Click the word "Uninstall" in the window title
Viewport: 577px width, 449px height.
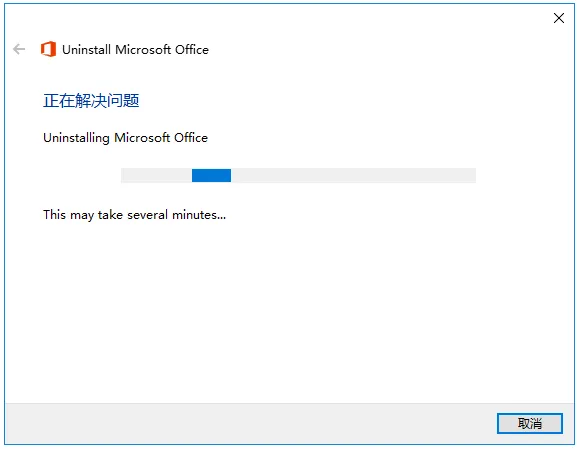click(86, 50)
